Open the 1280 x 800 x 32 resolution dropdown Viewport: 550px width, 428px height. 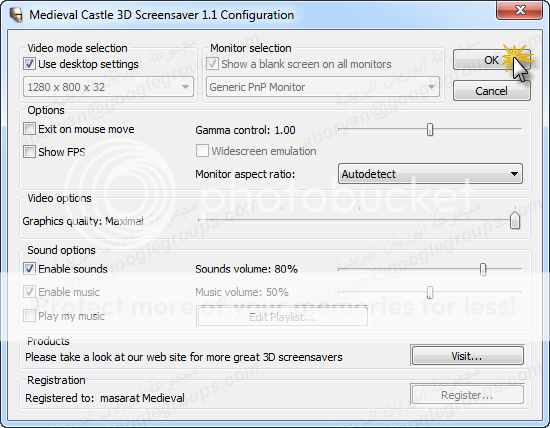[x=108, y=87]
